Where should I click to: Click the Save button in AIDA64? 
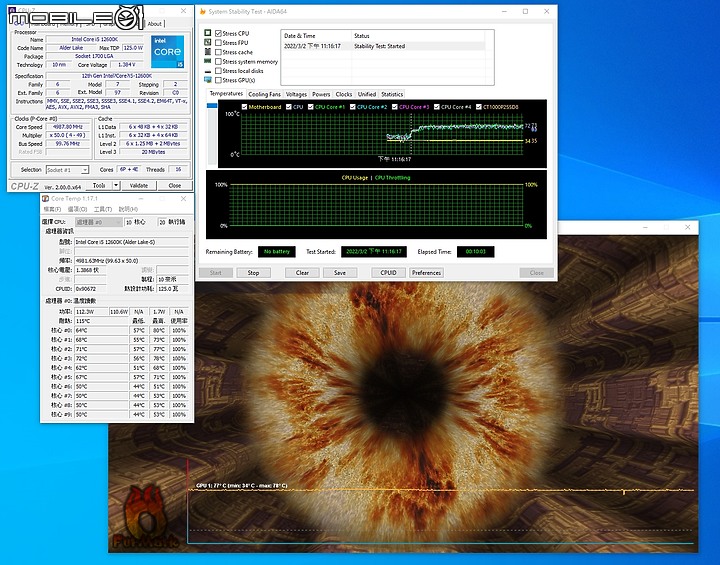click(340, 273)
